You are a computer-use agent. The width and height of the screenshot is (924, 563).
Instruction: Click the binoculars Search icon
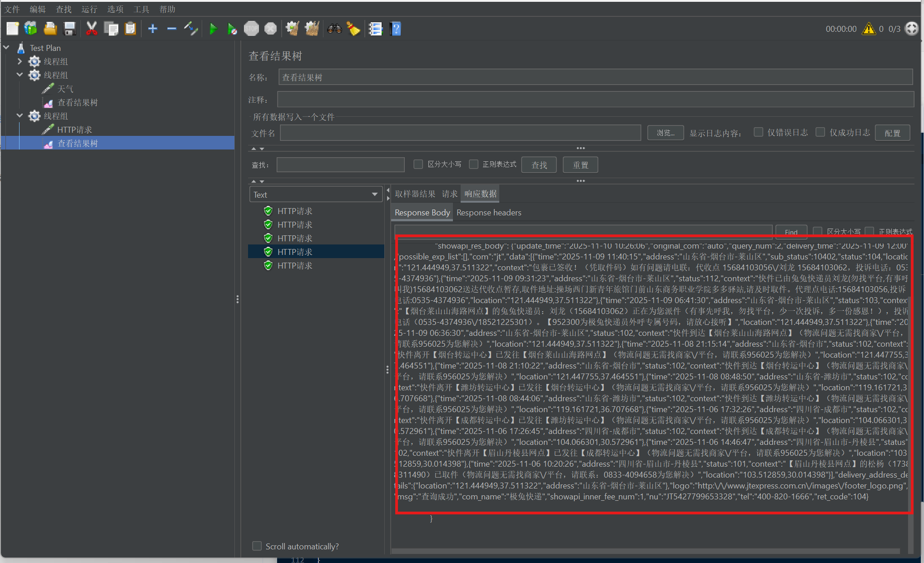click(334, 29)
